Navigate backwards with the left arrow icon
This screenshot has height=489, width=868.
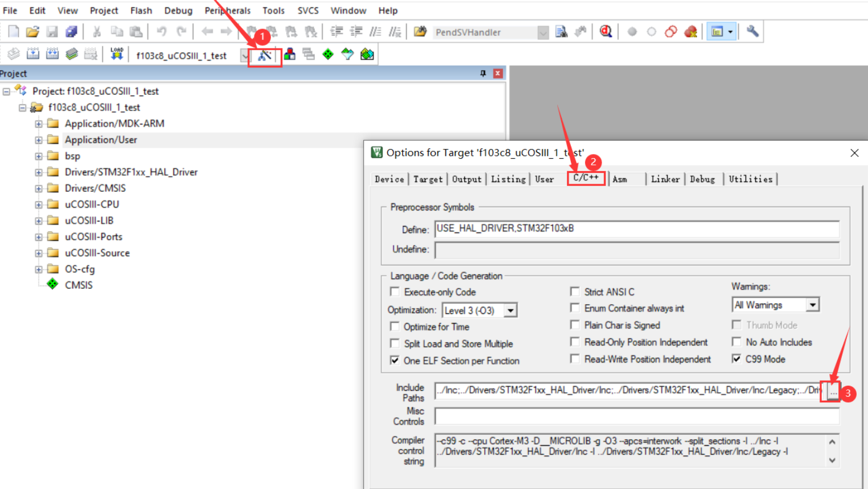click(x=208, y=32)
